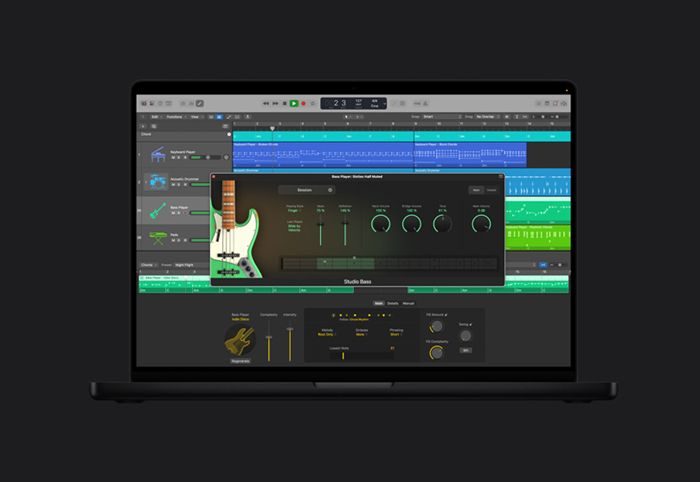Open the Functions menu in tracks area

(175, 117)
